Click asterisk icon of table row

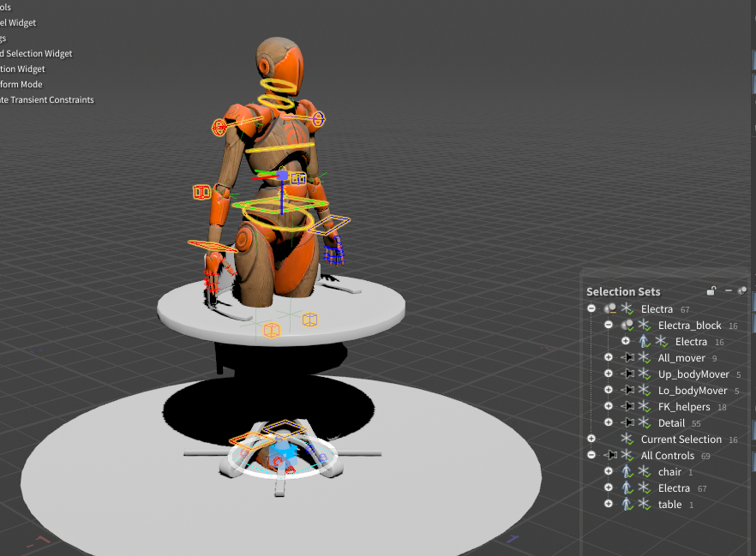(645, 504)
